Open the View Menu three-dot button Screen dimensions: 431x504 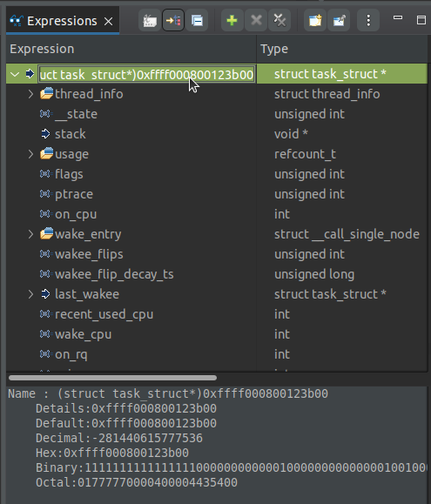368,21
